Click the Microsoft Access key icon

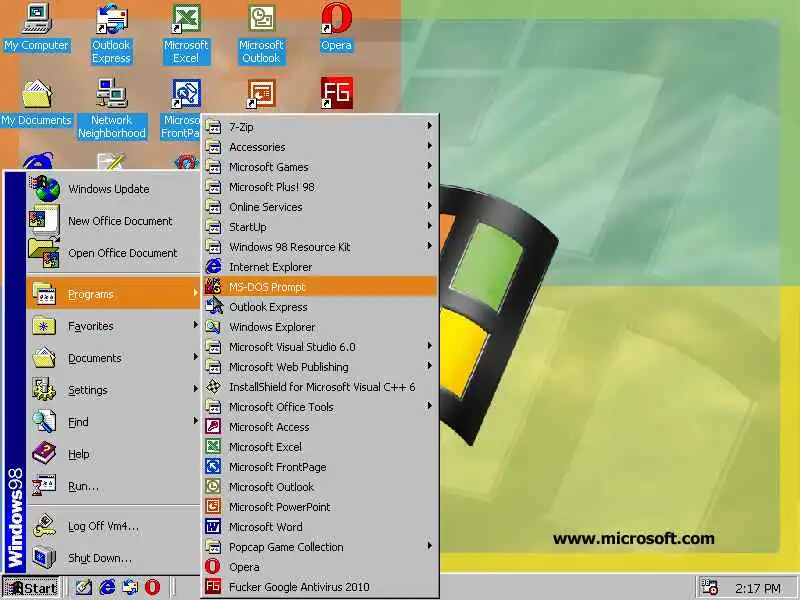point(213,426)
